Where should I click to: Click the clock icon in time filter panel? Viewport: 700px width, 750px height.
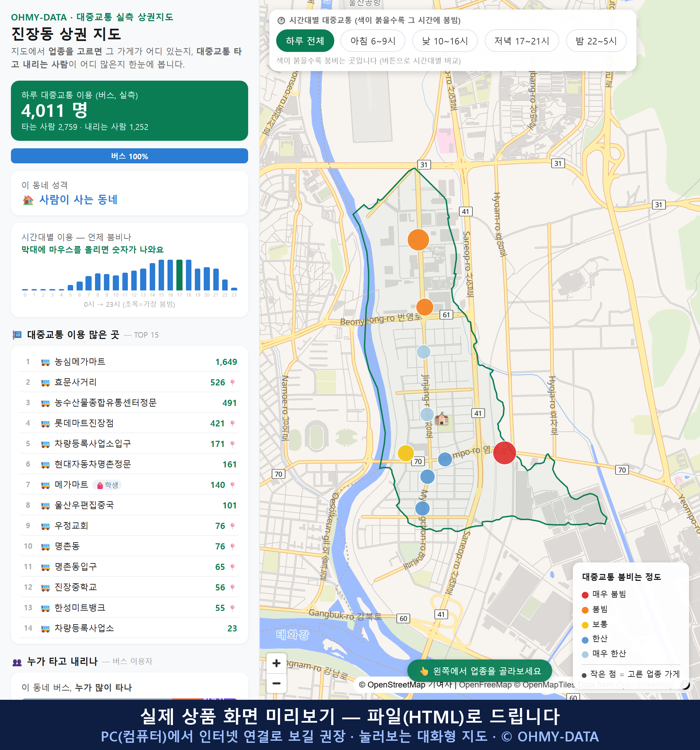[281, 21]
